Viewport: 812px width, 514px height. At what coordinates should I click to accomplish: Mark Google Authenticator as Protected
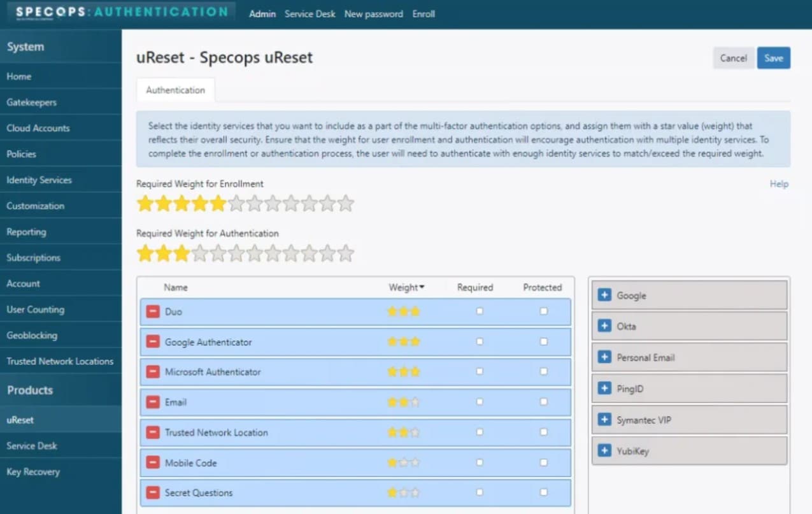point(543,342)
